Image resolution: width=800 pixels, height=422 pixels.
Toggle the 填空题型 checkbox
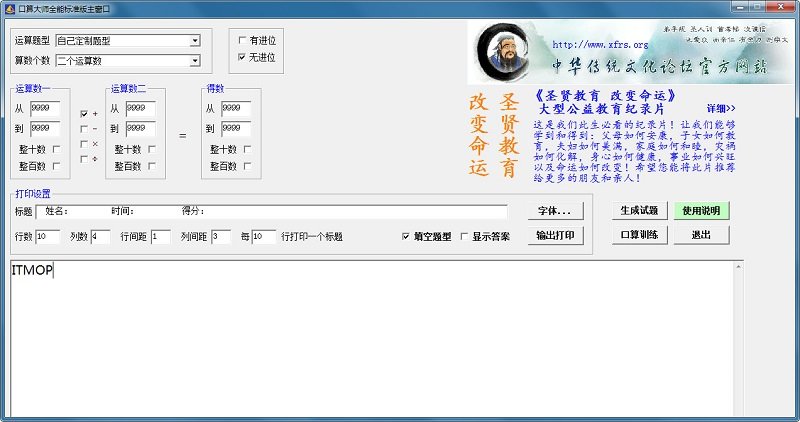tap(406, 236)
